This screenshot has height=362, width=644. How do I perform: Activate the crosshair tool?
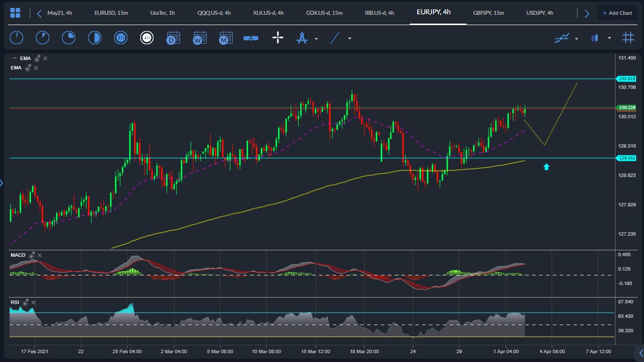click(277, 37)
